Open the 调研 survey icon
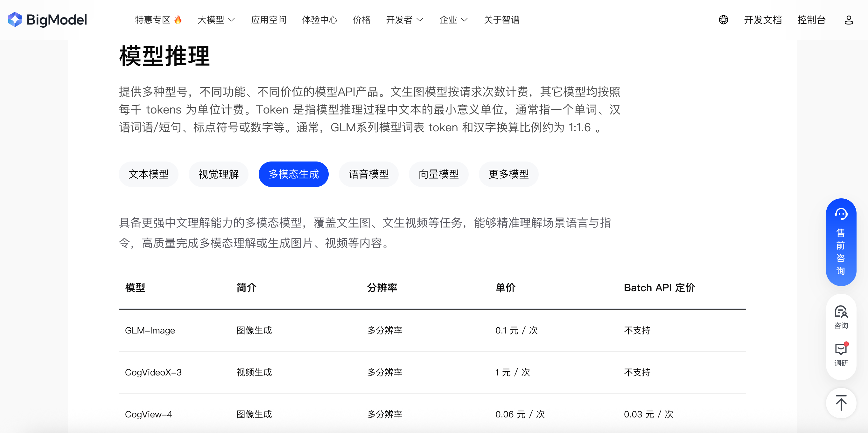868x433 pixels. tap(841, 354)
